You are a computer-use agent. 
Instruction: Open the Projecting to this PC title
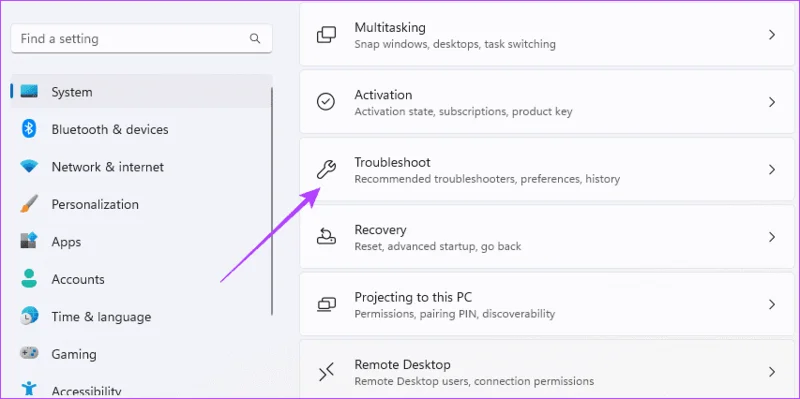413,297
